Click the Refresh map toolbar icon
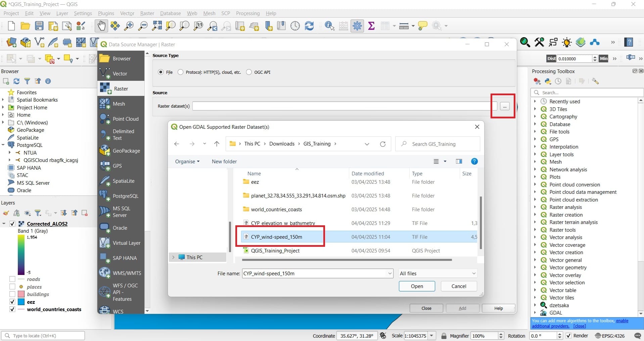 (309, 26)
